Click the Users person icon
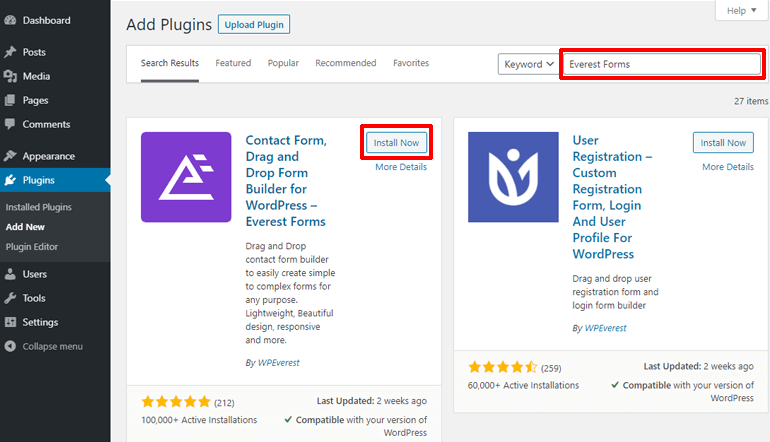Screen dimensions: 770x442 pos(10,274)
